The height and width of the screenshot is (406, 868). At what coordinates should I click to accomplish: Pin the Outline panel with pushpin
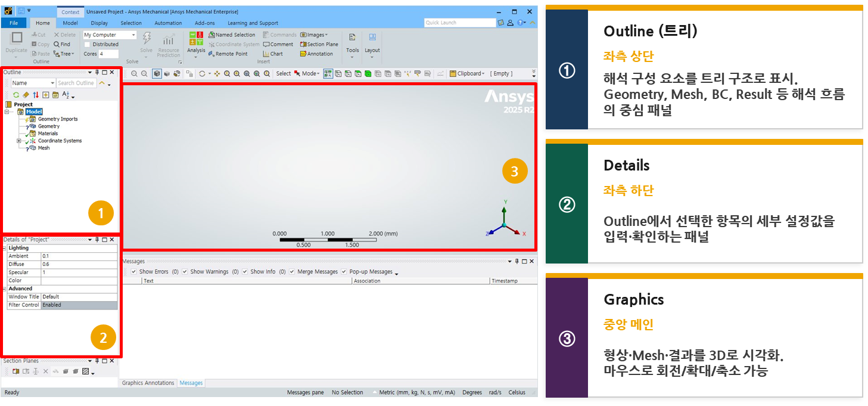pyautogui.click(x=97, y=72)
